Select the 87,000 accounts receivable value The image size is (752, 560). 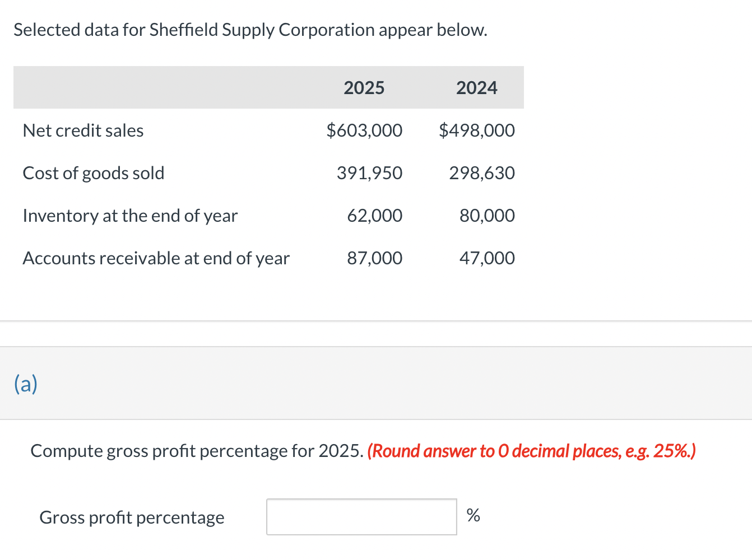[374, 258]
